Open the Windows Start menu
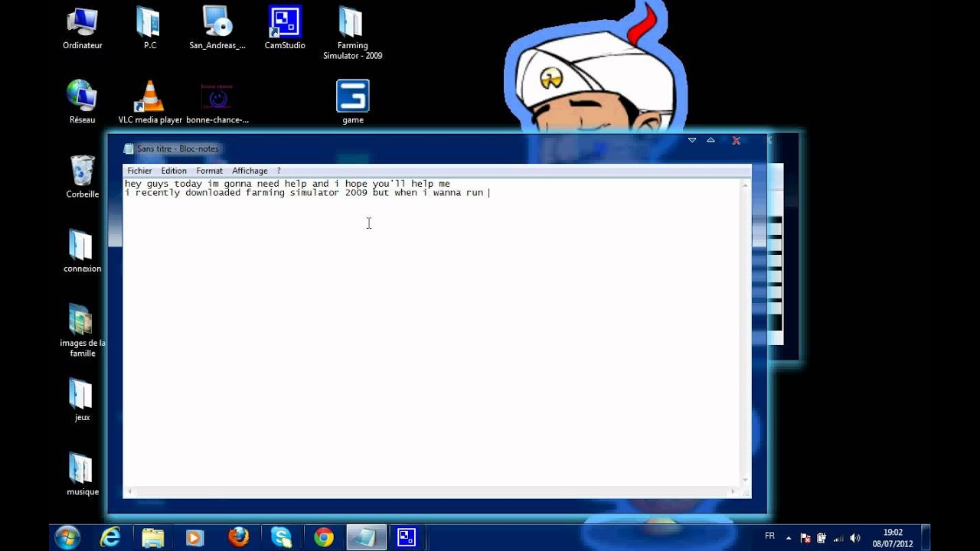The image size is (980, 551). pyautogui.click(x=67, y=537)
